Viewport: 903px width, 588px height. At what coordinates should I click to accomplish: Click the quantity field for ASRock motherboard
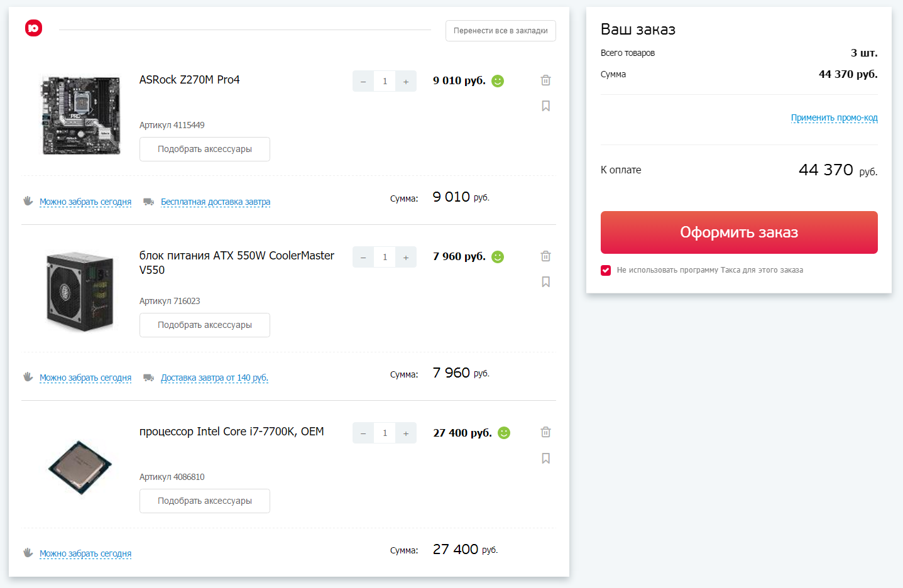[x=385, y=81]
